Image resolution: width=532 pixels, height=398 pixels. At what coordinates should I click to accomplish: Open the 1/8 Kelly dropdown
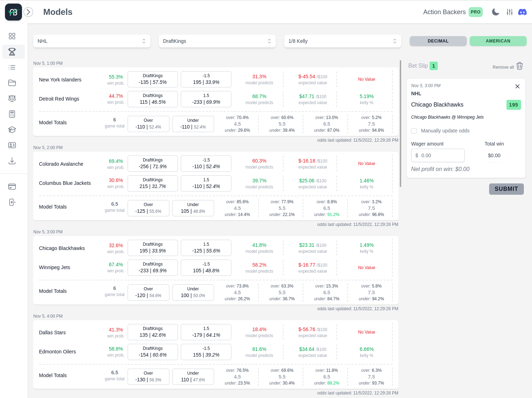click(343, 41)
